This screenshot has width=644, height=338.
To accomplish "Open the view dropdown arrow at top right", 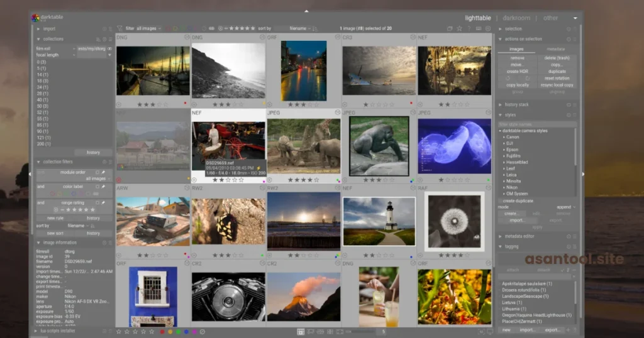I will [575, 18].
